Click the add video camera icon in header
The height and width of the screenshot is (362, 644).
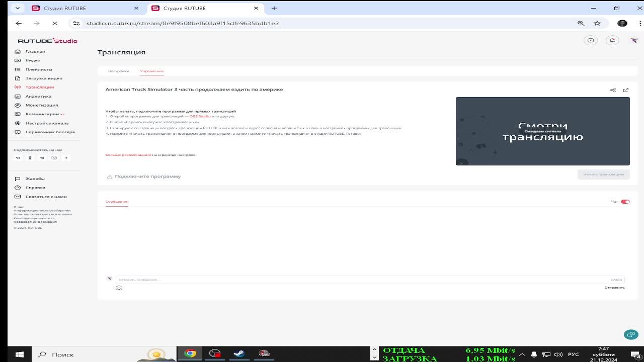(x=591, y=41)
